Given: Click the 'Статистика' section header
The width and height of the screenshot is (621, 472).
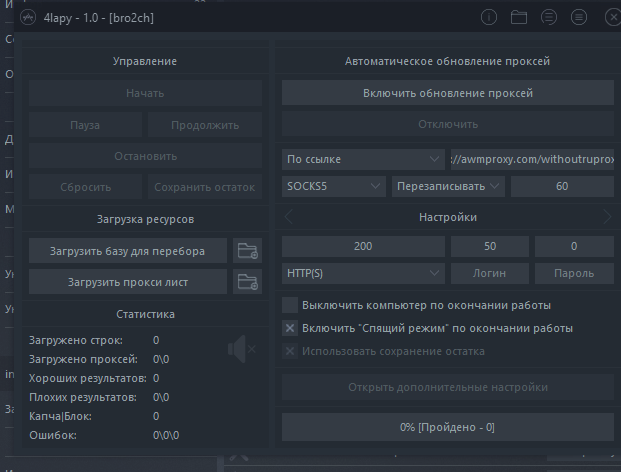Looking at the screenshot, I should click(x=145, y=314).
